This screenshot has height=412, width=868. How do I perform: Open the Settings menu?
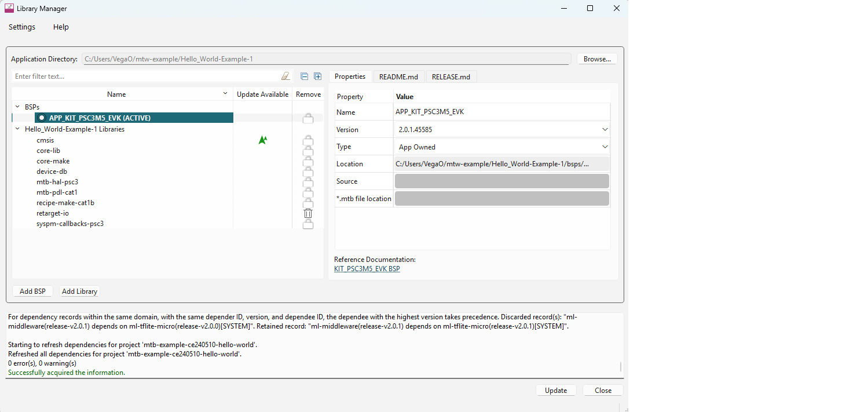pos(22,27)
